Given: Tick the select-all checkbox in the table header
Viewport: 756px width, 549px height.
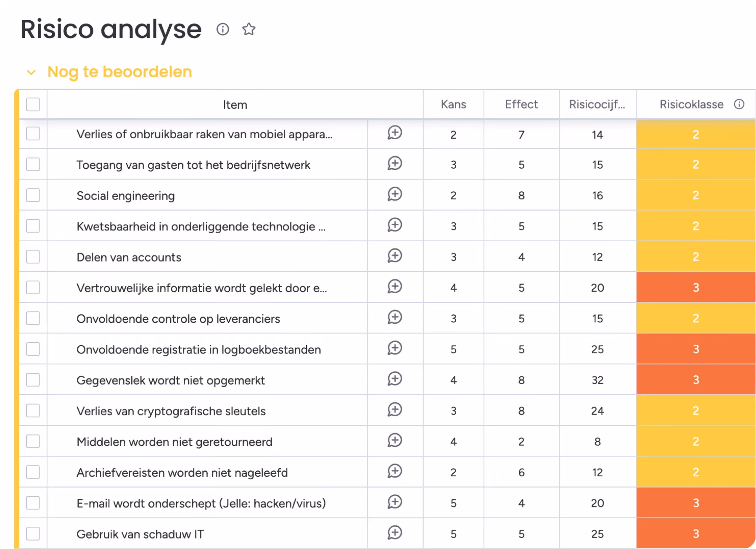Looking at the screenshot, I should click(x=33, y=104).
